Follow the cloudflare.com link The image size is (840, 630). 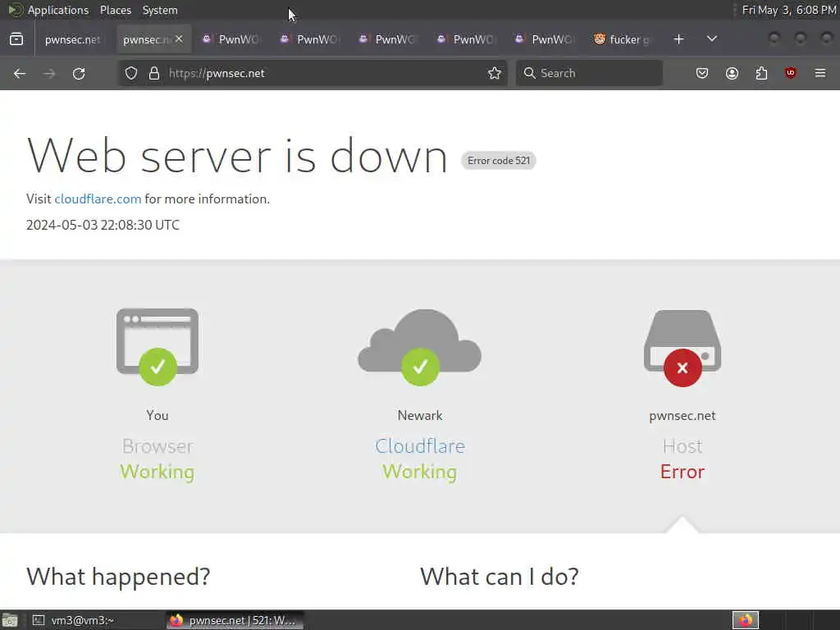(98, 199)
